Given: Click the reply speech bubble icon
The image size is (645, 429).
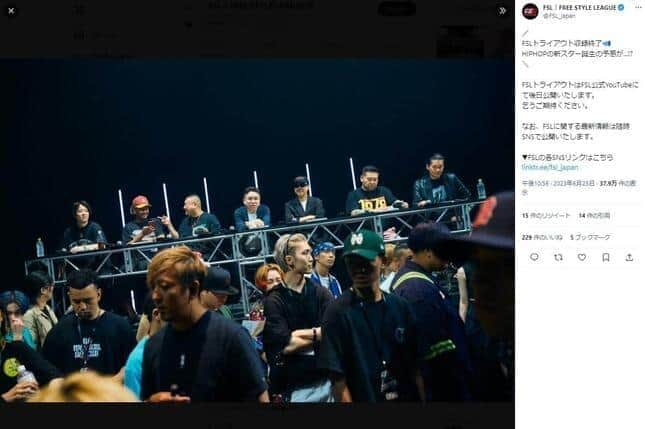Looking at the screenshot, I should (x=534, y=257).
